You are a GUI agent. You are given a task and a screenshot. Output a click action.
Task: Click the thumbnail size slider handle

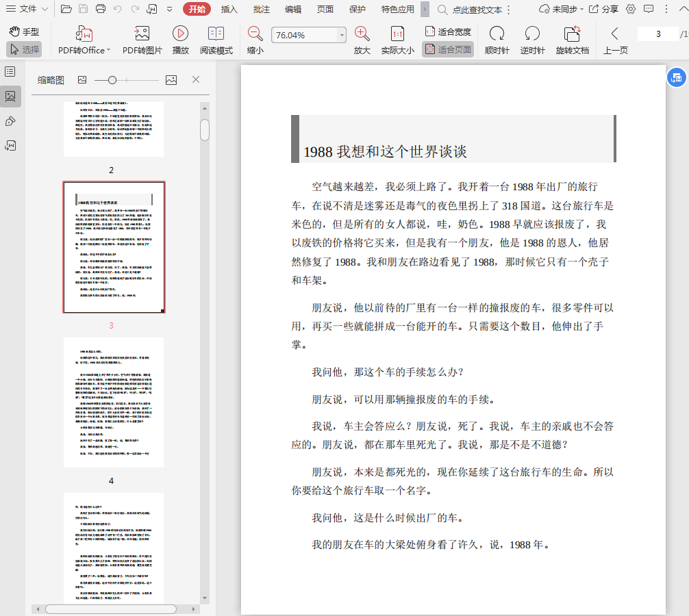point(112,80)
